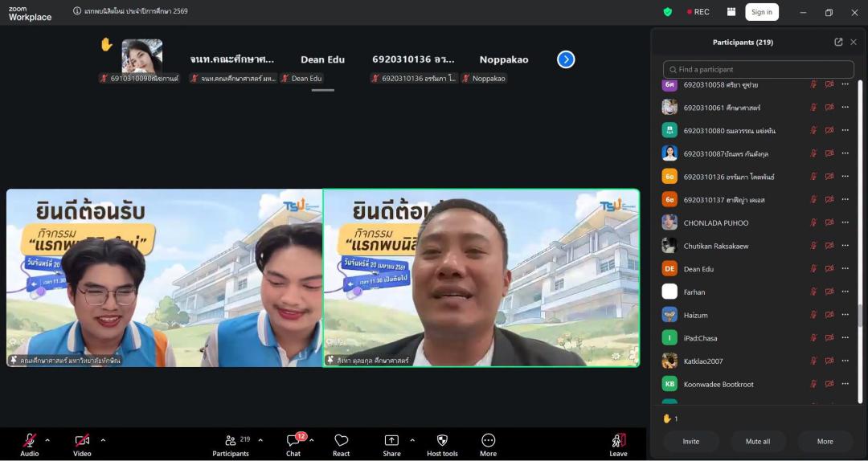Start the Video camera

tap(82, 440)
